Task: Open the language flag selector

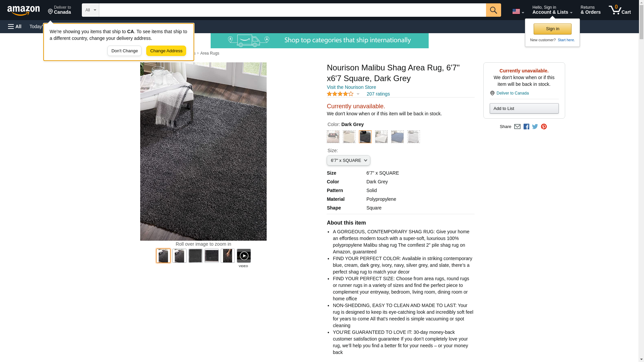Action: click(518, 11)
